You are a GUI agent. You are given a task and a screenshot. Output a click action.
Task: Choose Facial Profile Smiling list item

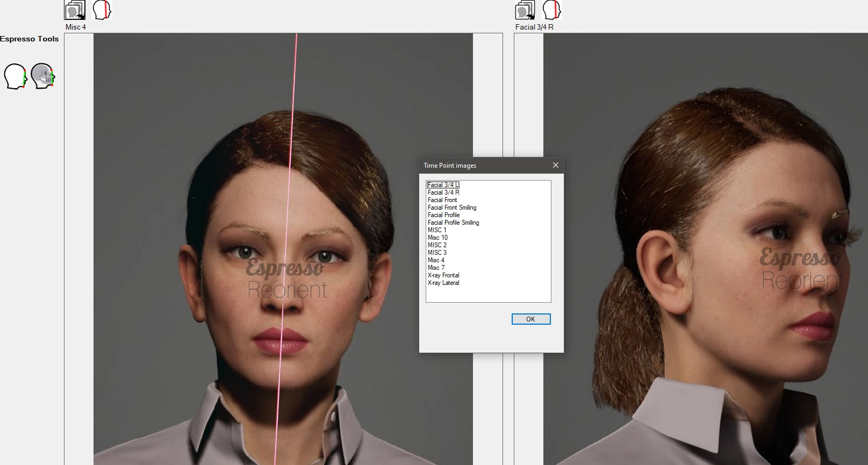(x=454, y=223)
